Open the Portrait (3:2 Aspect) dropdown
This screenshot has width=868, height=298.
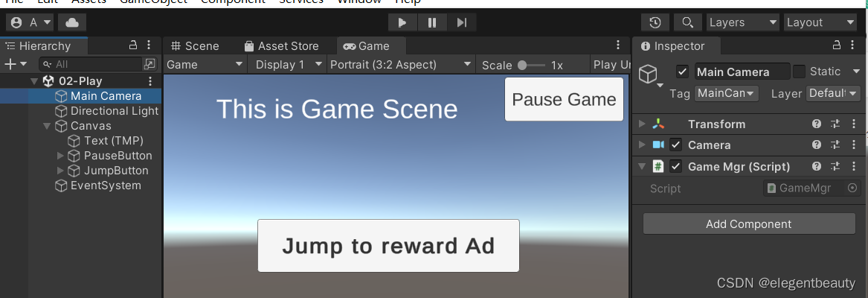[x=402, y=65]
